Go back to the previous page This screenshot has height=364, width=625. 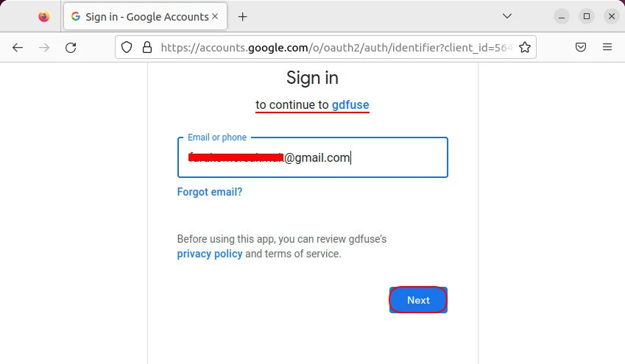18,47
